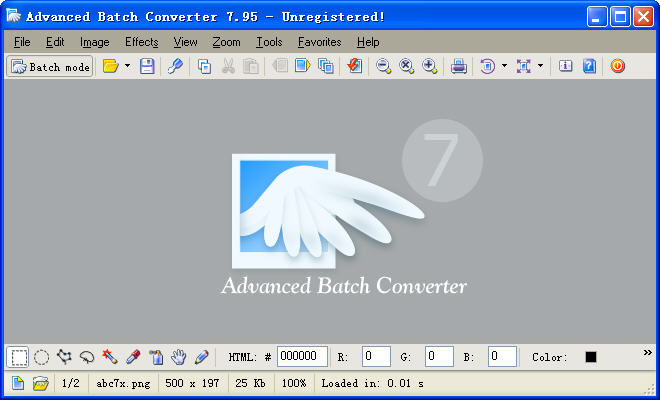The height and width of the screenshot is (400, 660).
Task: Open the Edit menu
Action: pos(55,42)
